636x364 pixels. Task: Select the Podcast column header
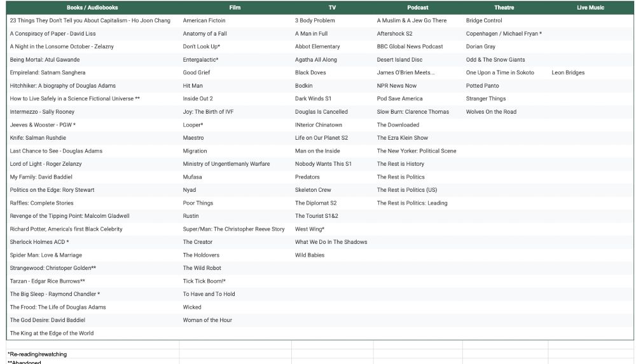[418, 7]
